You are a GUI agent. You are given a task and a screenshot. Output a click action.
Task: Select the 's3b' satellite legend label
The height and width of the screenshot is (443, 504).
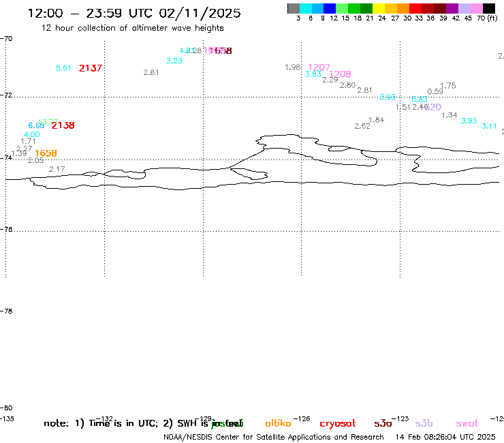pos(424,423)
